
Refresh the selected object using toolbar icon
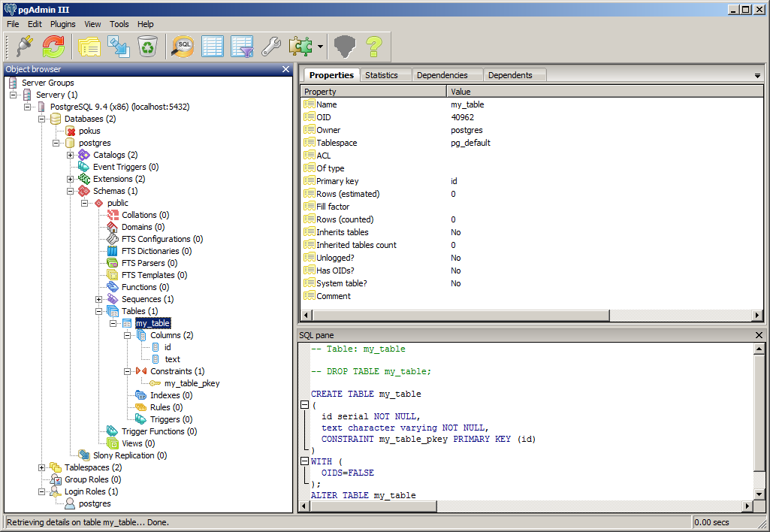[x=53, y=47]
